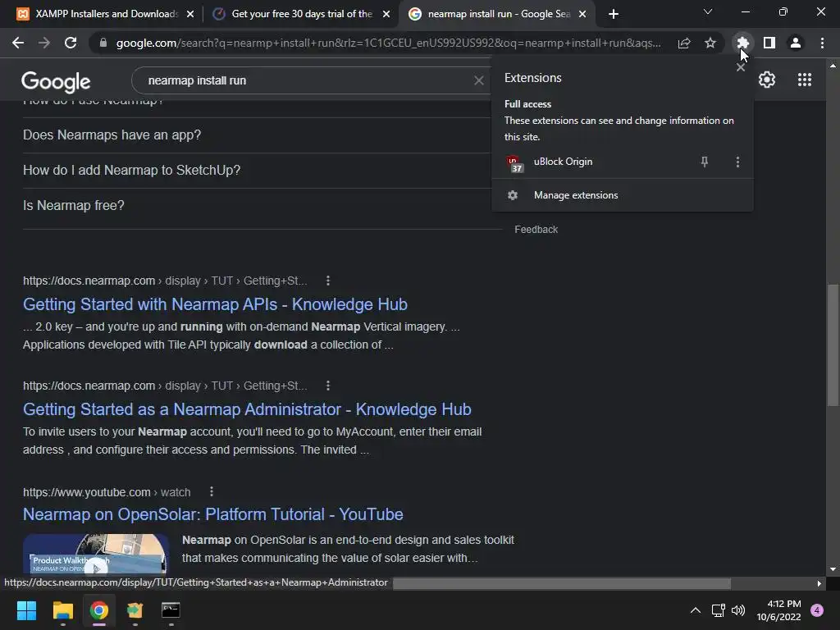The height and width of the screenshot is (630, 840).
Task: Open the package installer taskbar icon
Action: pos(135,610)
